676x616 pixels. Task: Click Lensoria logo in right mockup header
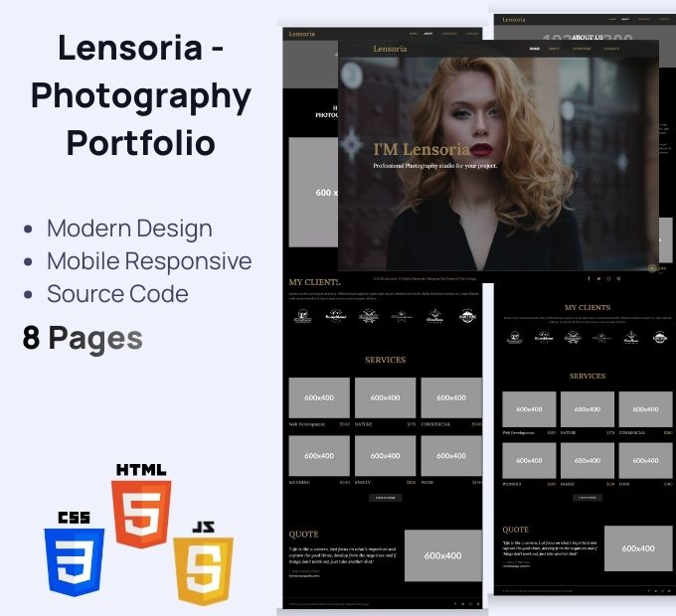click(514, 20)
